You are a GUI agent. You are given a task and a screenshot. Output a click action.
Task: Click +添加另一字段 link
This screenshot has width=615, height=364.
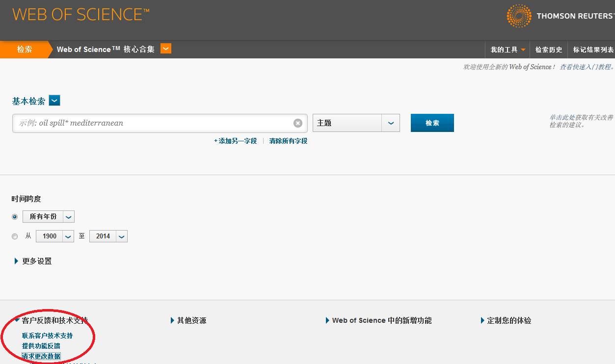(236, 141)
